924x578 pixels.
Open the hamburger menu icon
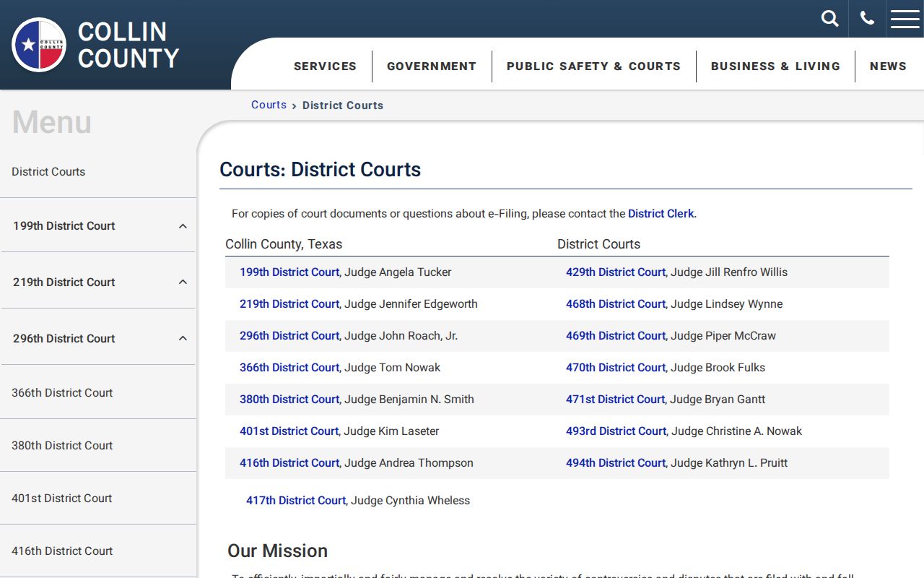coord(905,19)
